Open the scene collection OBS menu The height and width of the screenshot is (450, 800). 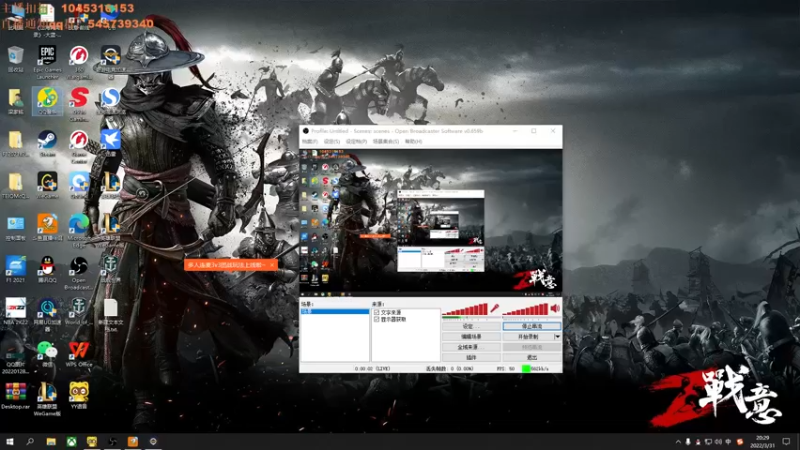coord(386,141)
